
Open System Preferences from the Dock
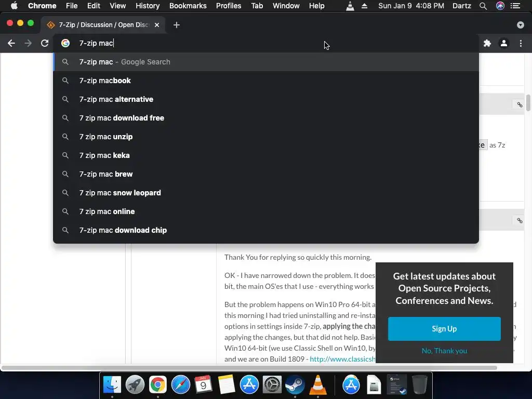(x=272, y=385)
